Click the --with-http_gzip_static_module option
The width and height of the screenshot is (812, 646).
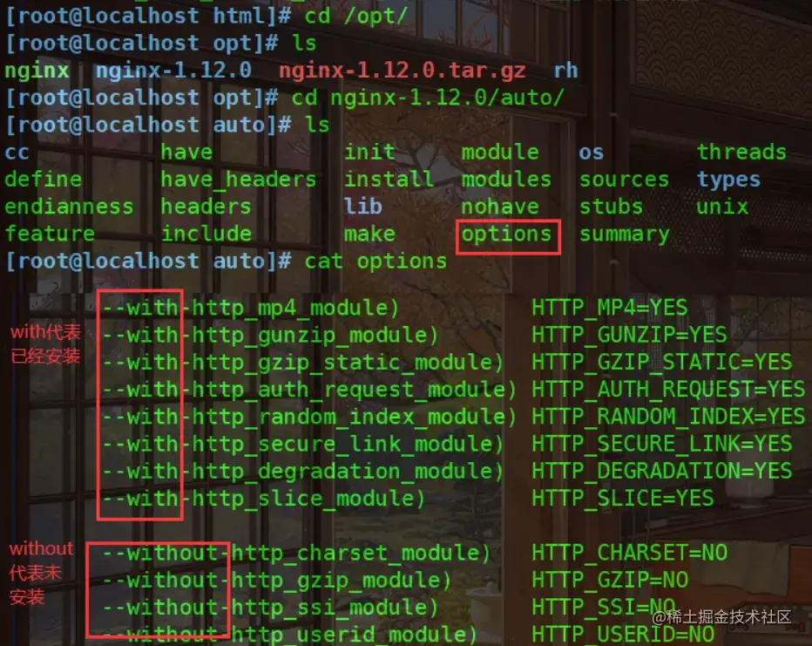[x=302, y=363]
